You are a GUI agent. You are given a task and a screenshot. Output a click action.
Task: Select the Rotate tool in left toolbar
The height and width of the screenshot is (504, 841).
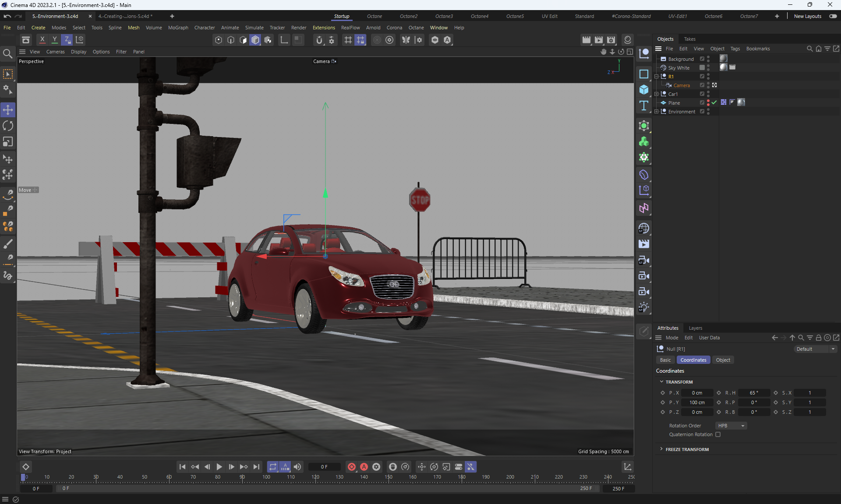click(8, 126)
